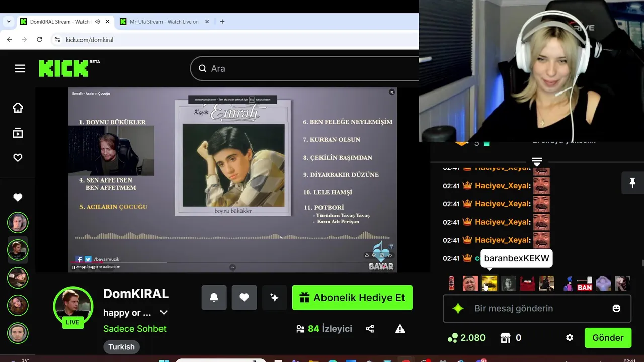Viewport: 644px width, 362px height.
Task: Click the 2.080 channel points balance
Action: pos(466,338)
